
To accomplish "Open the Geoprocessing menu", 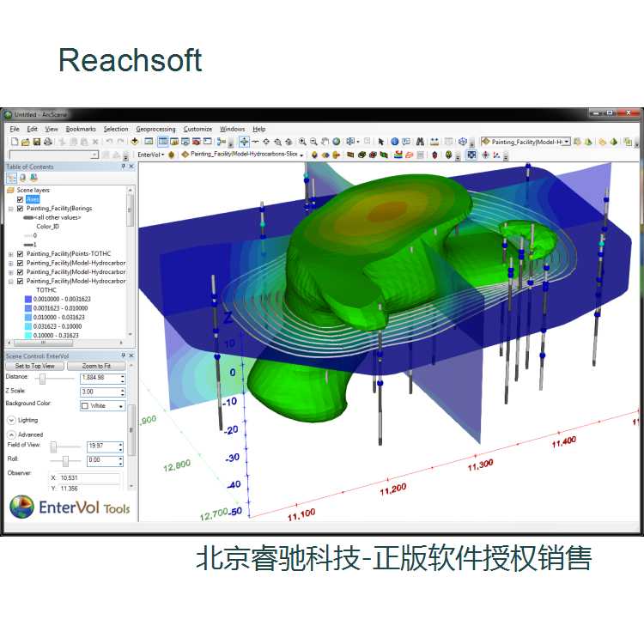I will [155, 129].
